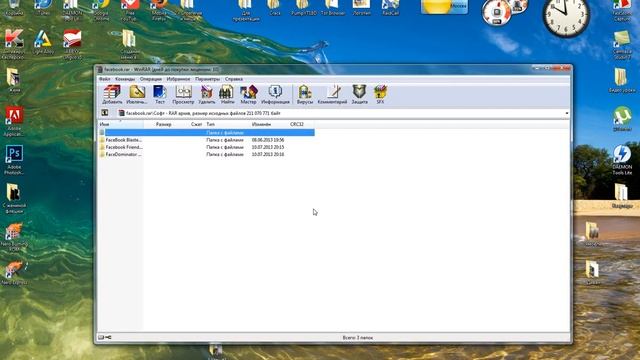This screenshot has height=360, width=640.
Task: Select the Camtasia Studio 7 desktop shortcut
Action: [x=622, y=44]
